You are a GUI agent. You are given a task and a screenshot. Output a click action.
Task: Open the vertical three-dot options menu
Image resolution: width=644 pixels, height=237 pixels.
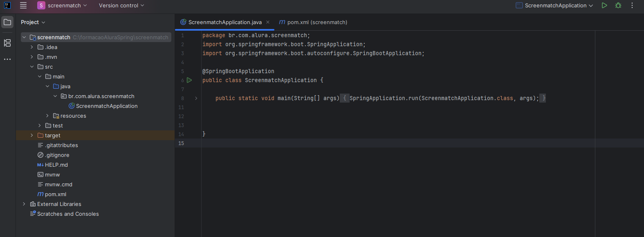click(632, 5)
